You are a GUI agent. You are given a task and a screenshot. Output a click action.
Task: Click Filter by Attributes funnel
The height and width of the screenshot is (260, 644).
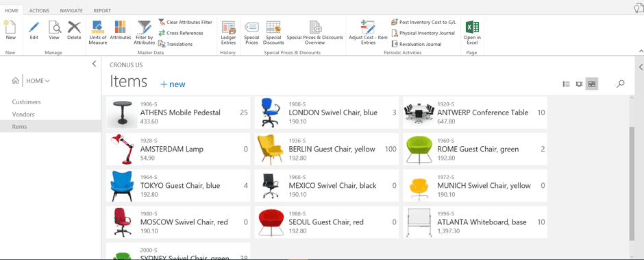pyautogui.click(x=144, y=27)
